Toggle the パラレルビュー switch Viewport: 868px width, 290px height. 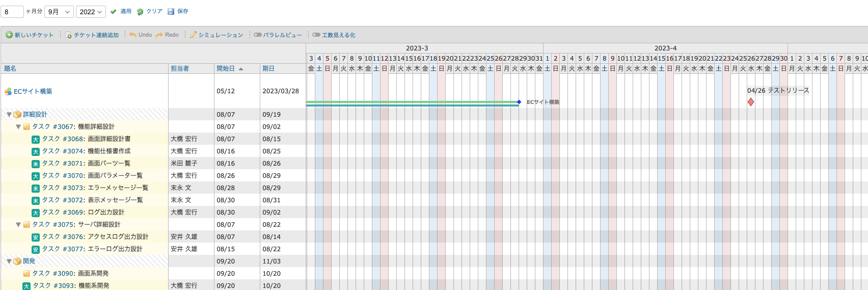258,35
